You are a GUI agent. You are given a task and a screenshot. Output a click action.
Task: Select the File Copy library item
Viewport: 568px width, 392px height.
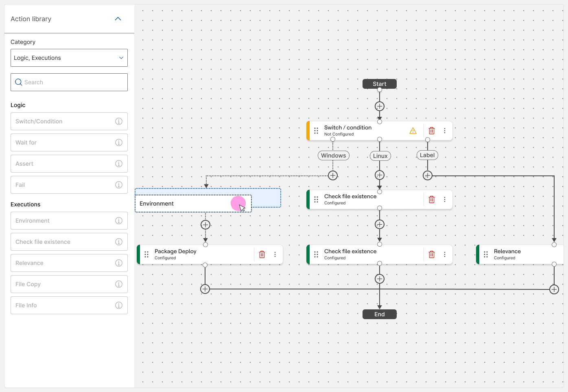pyautogui.click(x=69, y=284)
